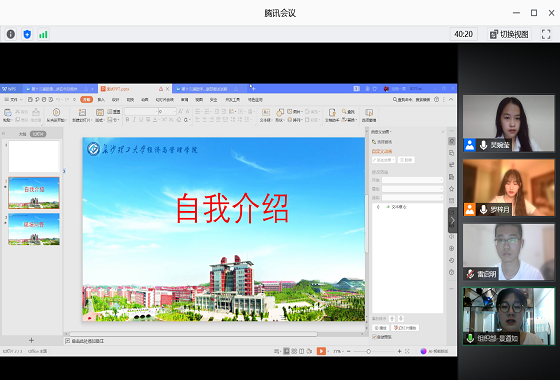Toggle bold formatting in the ribbon
Screen dimensions: 560x380
[128, 120]
